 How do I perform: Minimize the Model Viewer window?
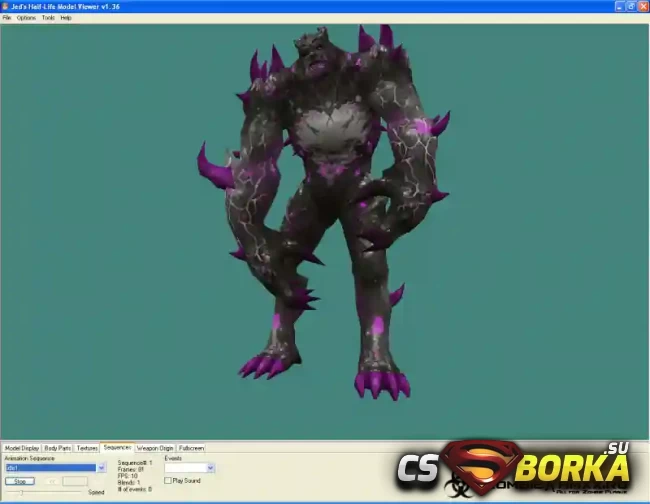click(619, 6)
